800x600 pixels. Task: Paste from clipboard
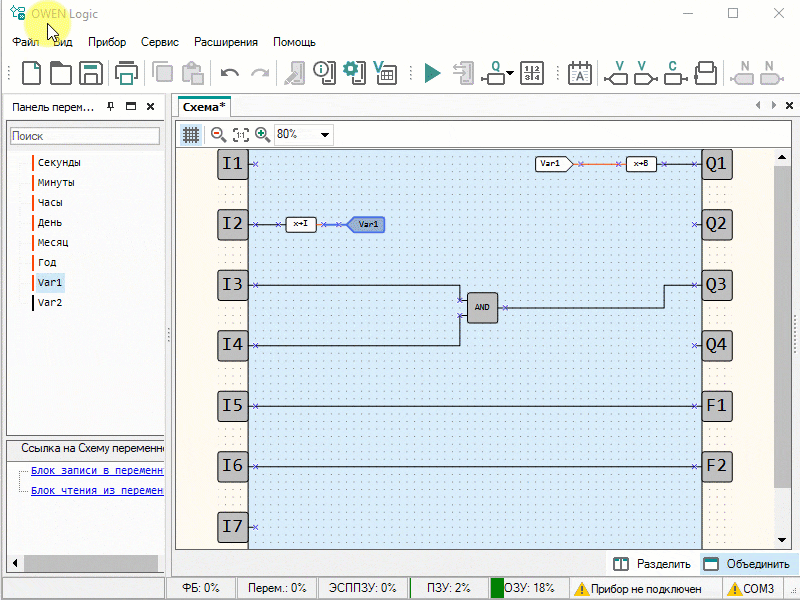click(193, 73)
